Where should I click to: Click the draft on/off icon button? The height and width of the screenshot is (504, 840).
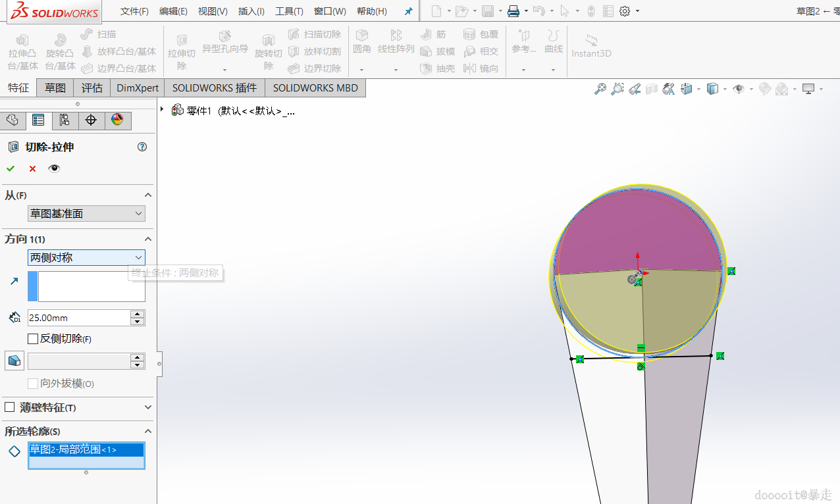tap(14, 361)
